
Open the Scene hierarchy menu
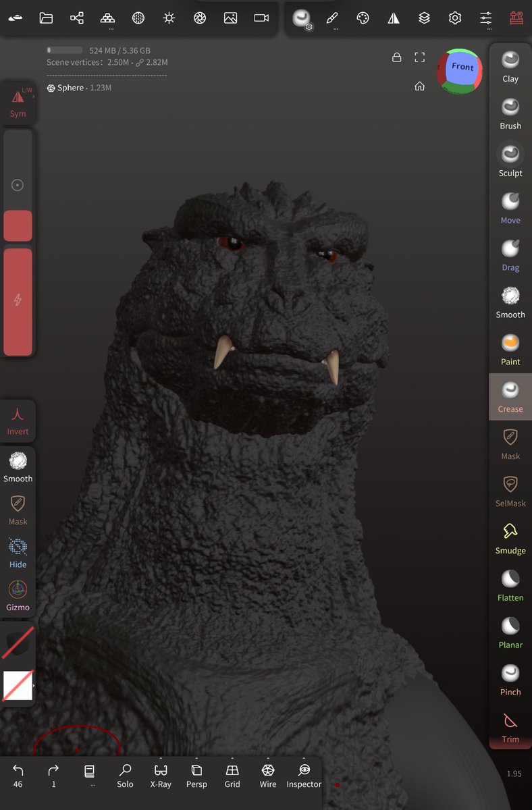pyautogui.click(x=77, y=18)
